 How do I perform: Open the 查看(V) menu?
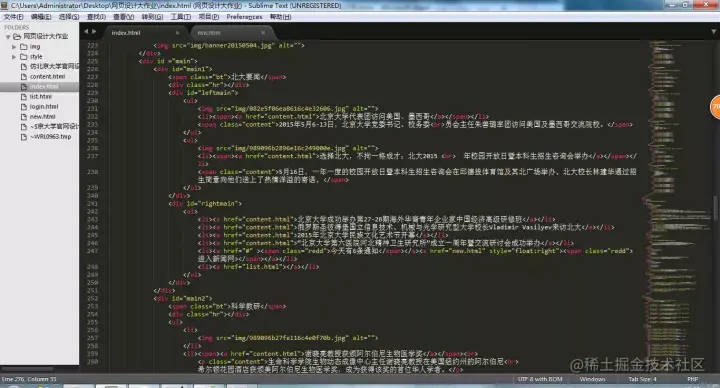click(124, 17)
